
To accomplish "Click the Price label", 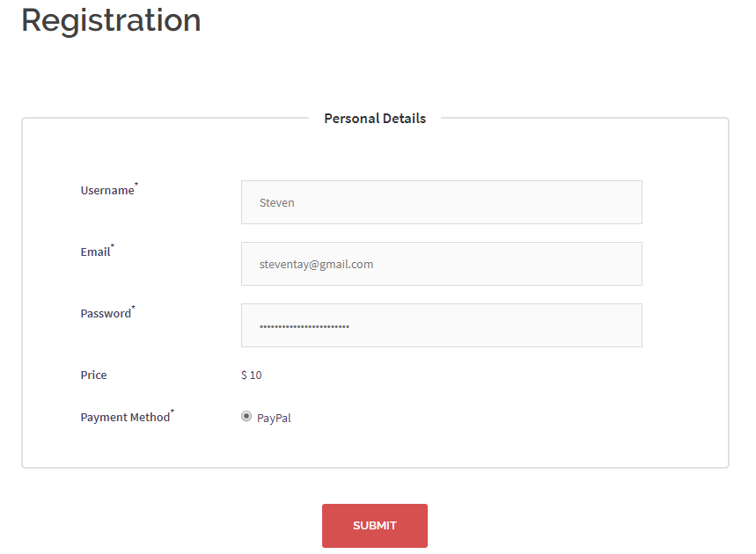I will click(93, 375).
